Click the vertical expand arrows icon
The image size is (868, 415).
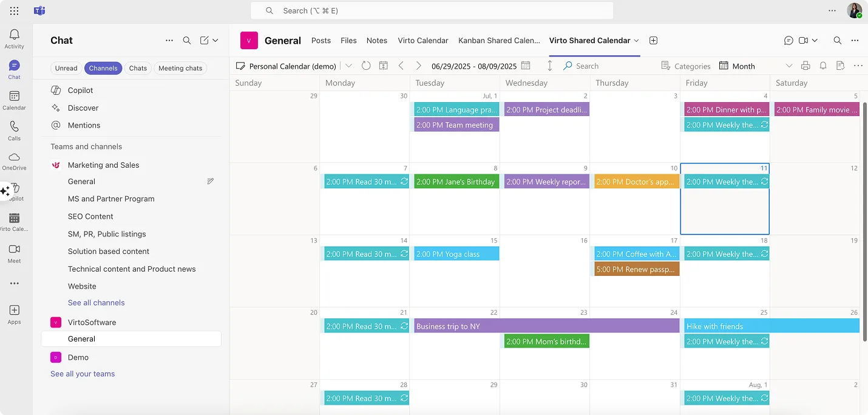pyautogui.click(x=550, y=66)
